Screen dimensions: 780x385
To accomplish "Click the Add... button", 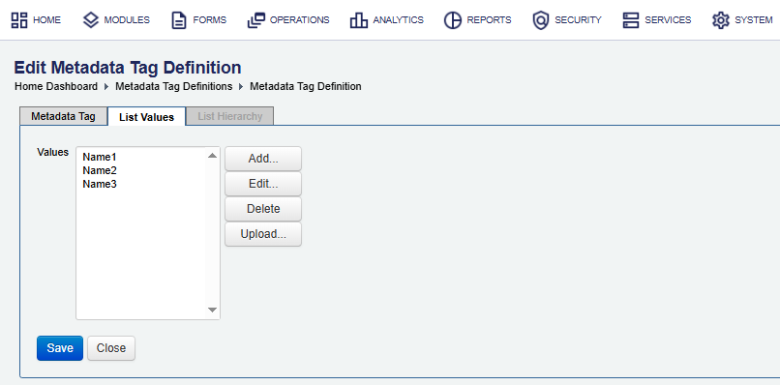I will (263, 159).
